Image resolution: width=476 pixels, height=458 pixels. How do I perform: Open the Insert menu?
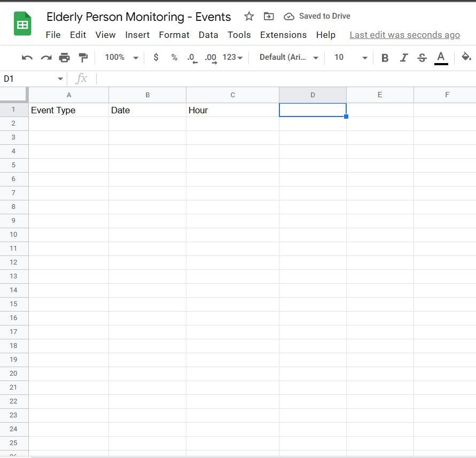point(137,35)
